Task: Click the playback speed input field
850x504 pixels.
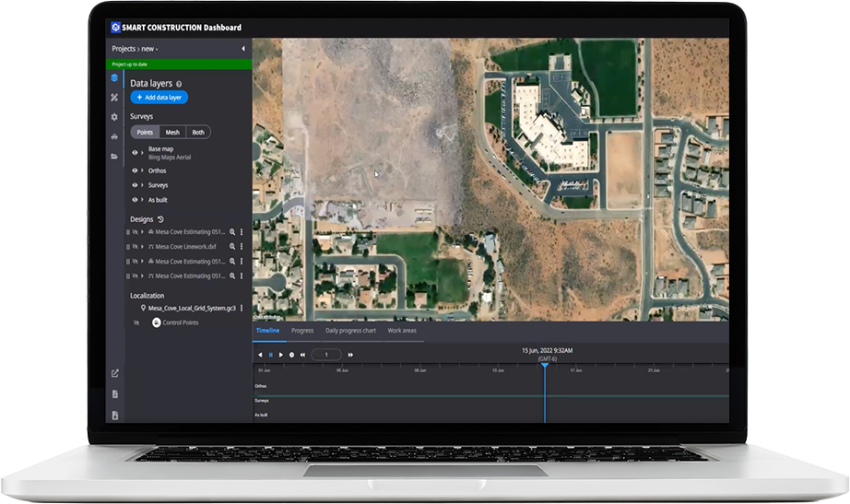Action: pos(326,355)
